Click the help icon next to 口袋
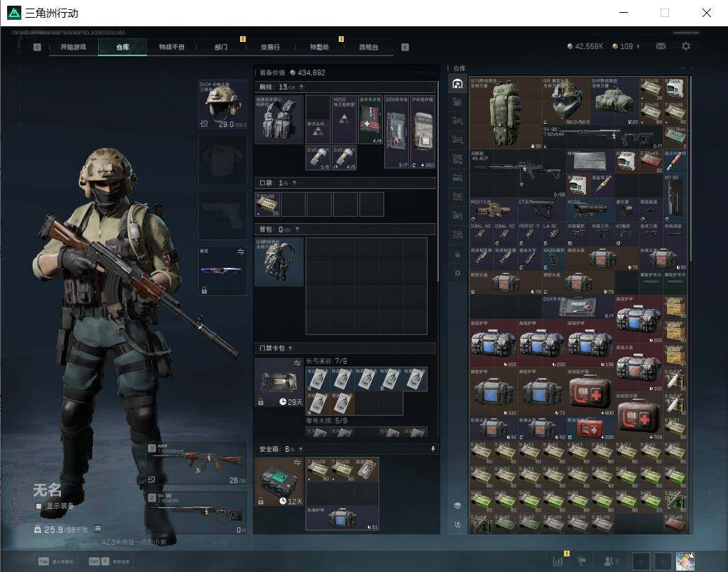The width and height of the screenshot is (728, 572). (x=294, y=183)
